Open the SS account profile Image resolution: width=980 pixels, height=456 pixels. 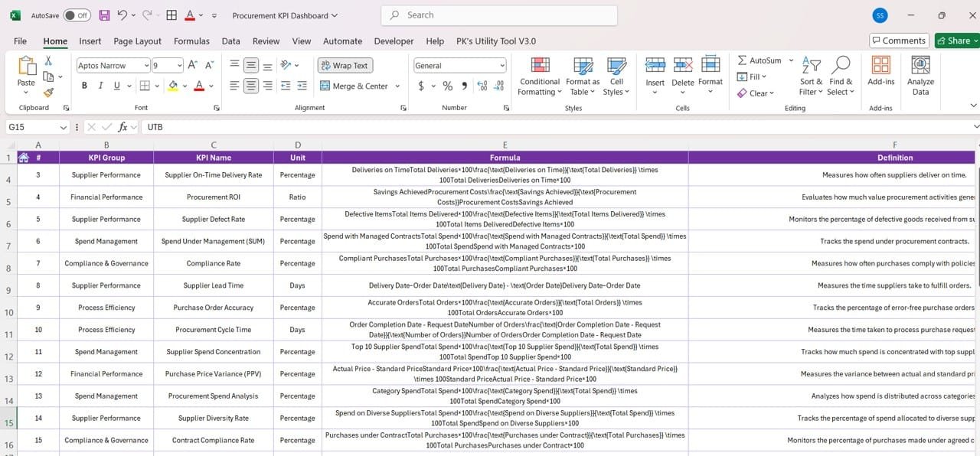880,15
